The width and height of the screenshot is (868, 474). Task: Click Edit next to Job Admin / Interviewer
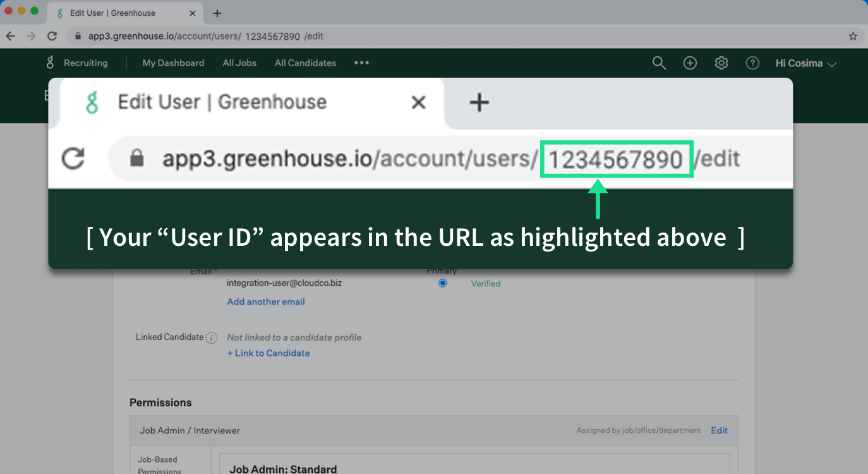719,430
